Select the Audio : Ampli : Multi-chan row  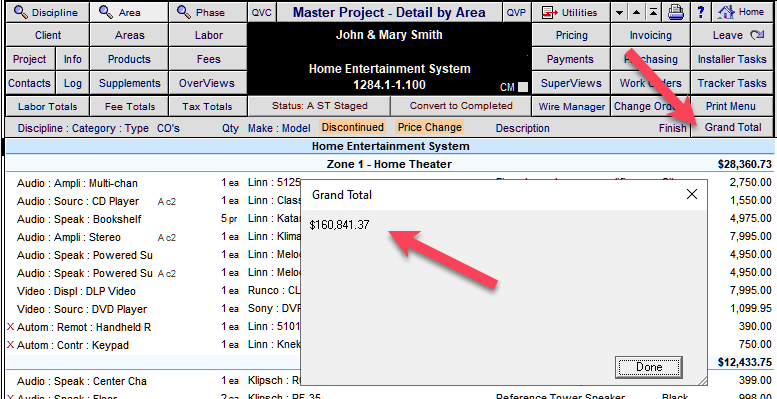coord(388,183)
